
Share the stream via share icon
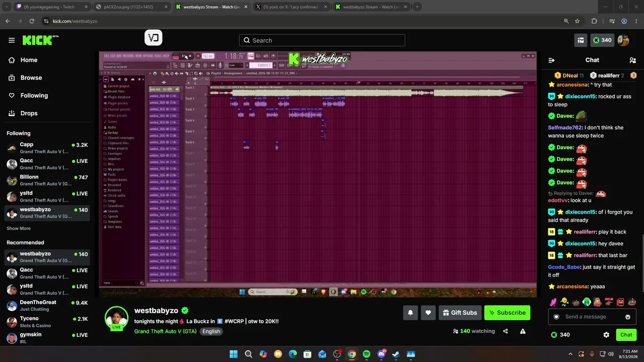(506, 331)
